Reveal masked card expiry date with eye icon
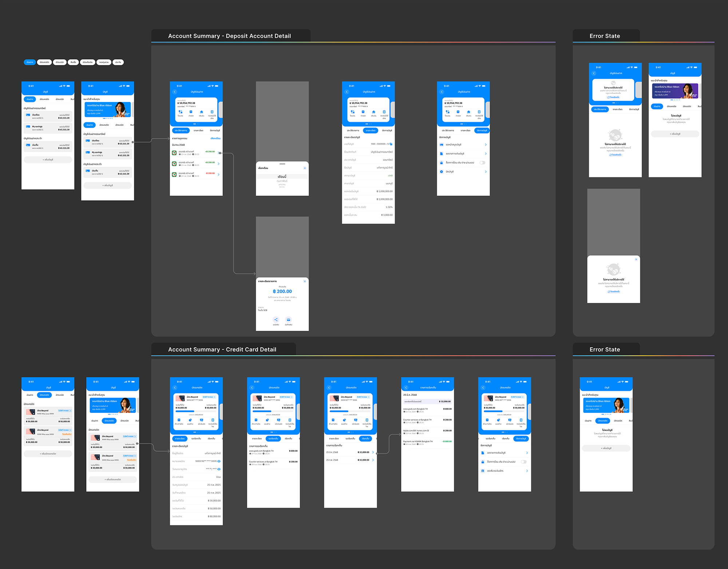This screenshot has width=728, height=569. tap(219, 469)
